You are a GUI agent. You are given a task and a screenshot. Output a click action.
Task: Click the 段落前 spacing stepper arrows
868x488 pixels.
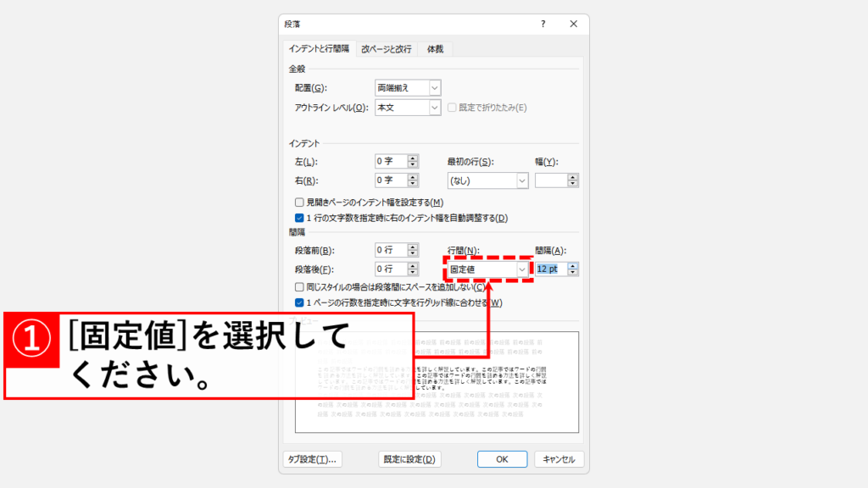tap(413, 250)
